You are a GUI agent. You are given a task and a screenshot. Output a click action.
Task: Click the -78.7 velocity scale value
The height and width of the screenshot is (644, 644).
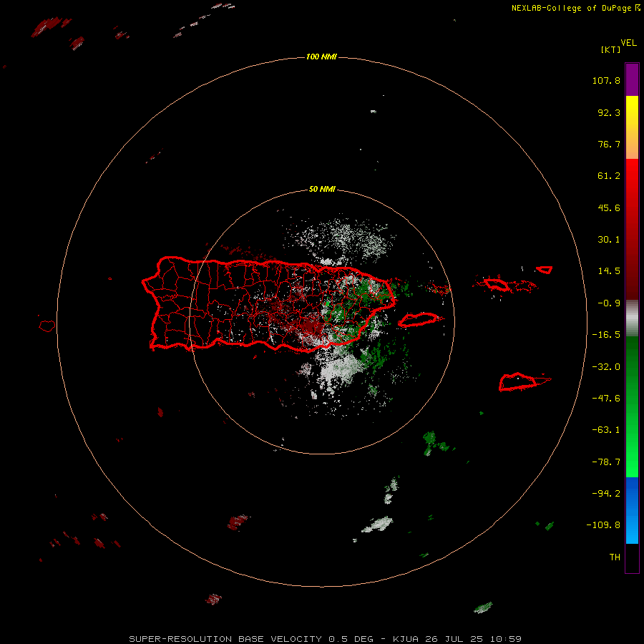(x=606, y=462)
